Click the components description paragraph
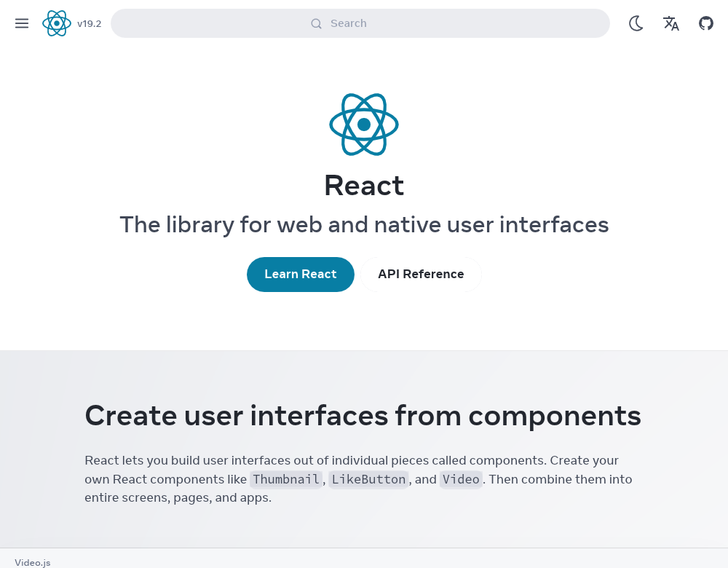This screenshot has height=568, width=728. click(x=358, y=479)
